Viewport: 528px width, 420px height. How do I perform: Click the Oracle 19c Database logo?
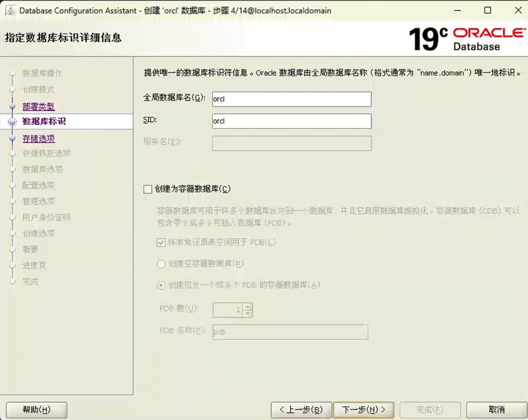pyautogui.click(x=467, y=39)
